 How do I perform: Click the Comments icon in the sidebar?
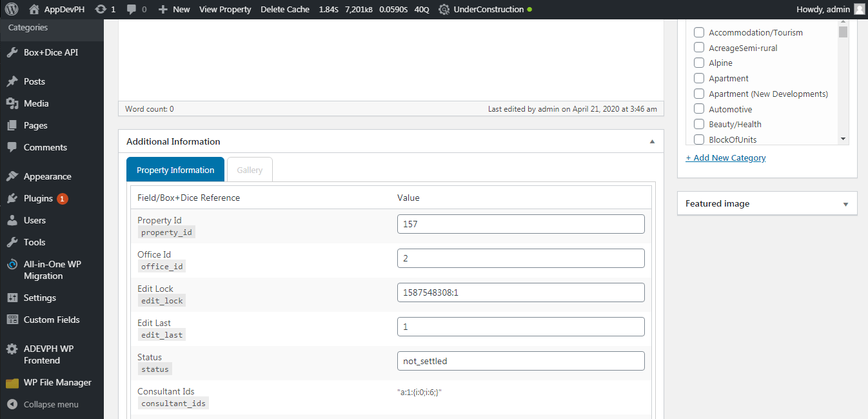(x=12, y=147)
